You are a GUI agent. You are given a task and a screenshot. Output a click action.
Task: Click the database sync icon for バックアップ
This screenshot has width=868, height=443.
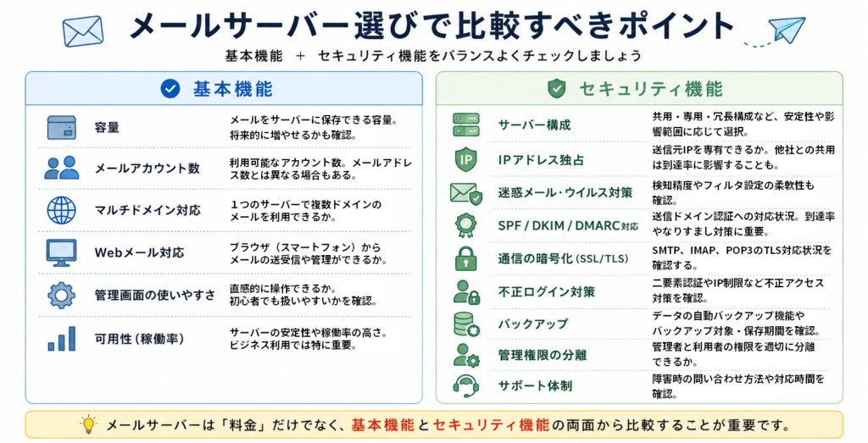pos(467,324)
